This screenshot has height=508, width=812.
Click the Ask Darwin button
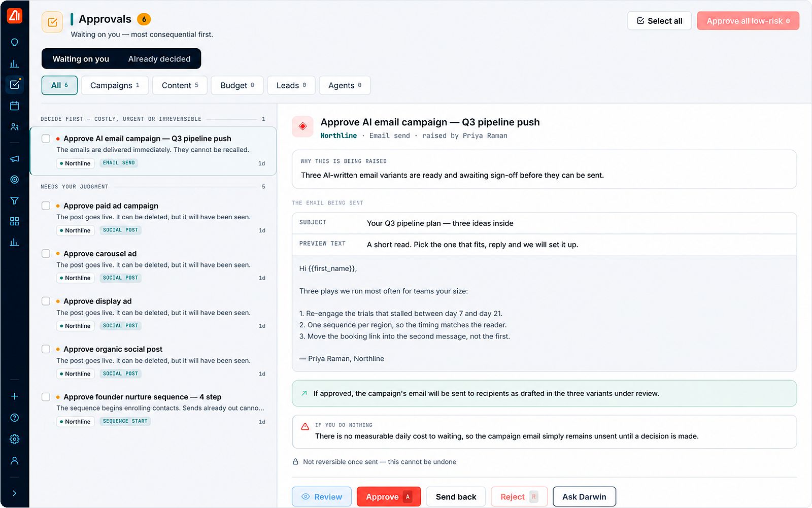tap(584, 497)
